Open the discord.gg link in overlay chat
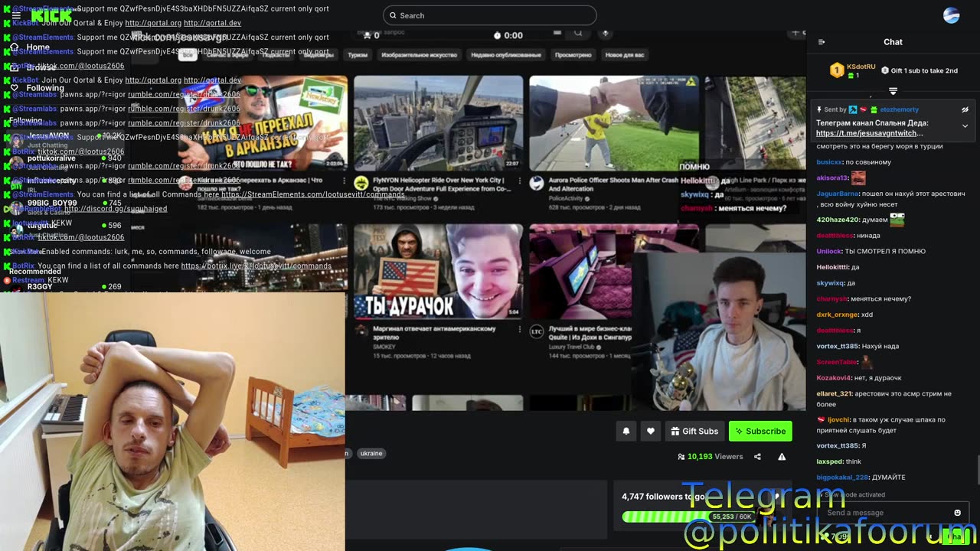 [116, 208]
